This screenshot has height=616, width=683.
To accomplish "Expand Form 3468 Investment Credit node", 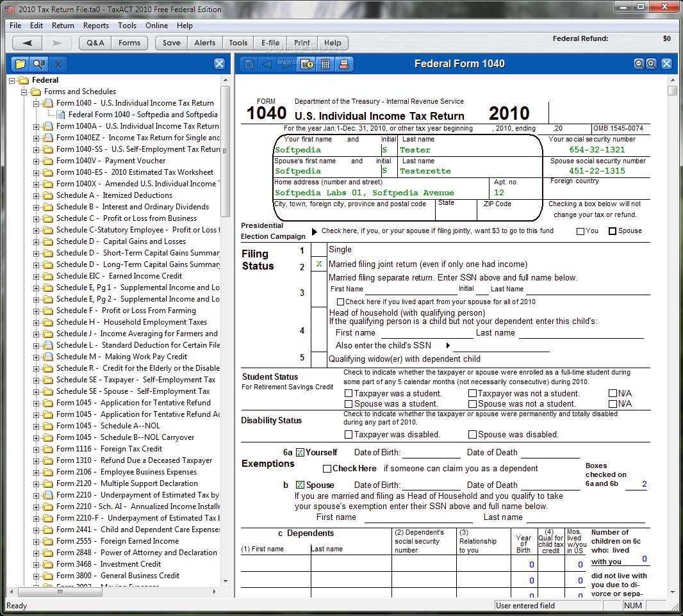I will [36, 565].
